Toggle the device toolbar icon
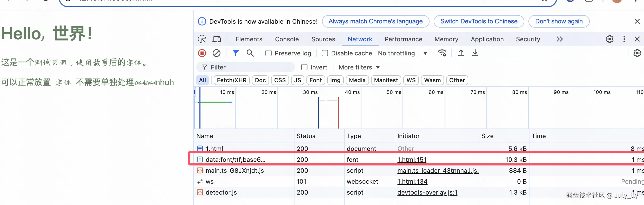This screenshot has height=205, width=644. click(217, 39)
